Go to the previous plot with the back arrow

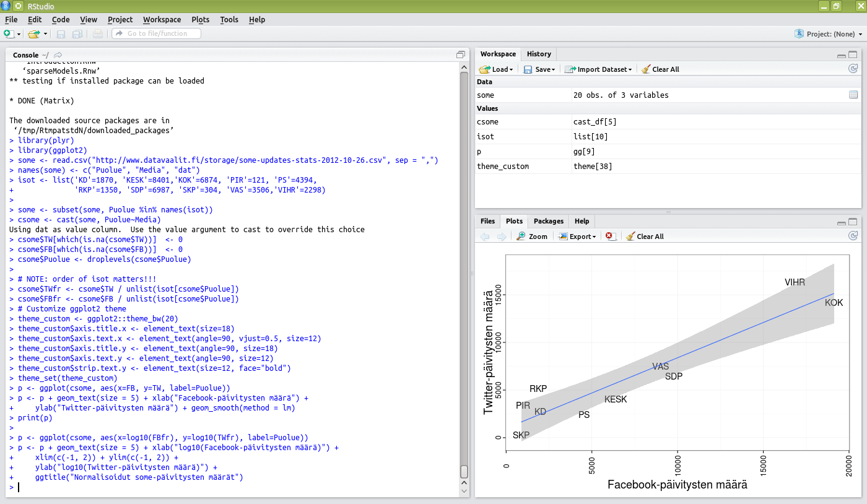[485, 237]
